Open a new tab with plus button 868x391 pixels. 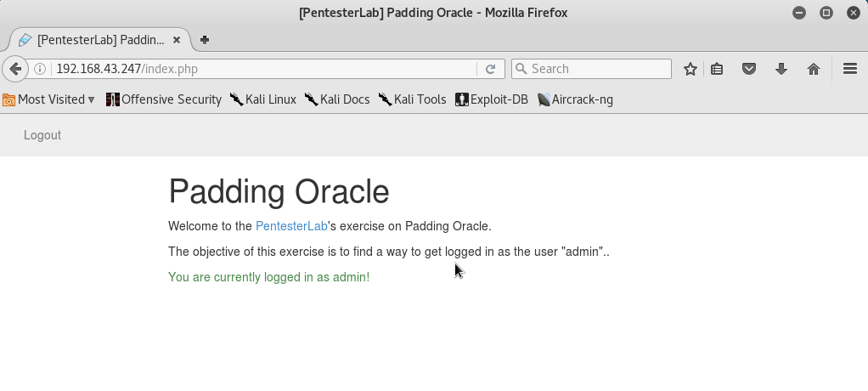pos(205,40)
